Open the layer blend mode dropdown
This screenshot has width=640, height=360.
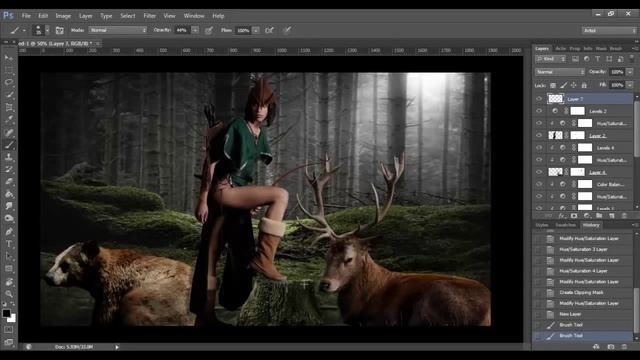point(560,72)
